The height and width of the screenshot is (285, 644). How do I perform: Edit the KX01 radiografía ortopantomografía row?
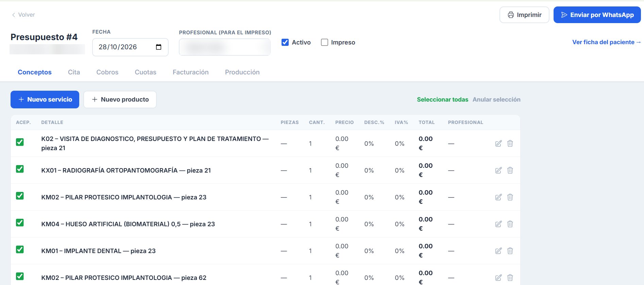(498, 170)
